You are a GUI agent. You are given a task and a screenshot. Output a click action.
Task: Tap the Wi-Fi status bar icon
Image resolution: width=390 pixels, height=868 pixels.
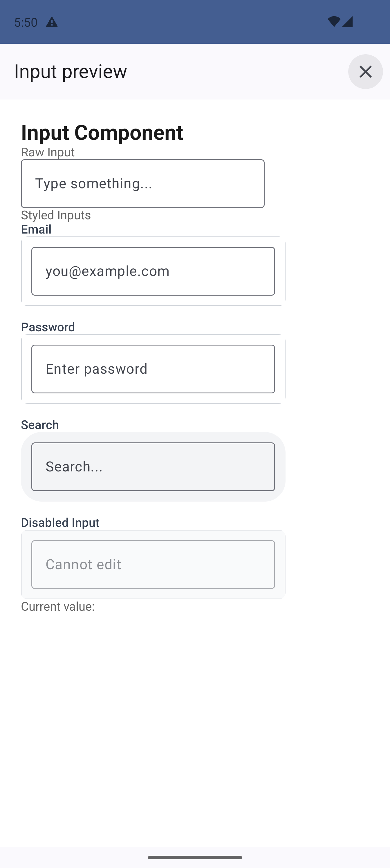tap(333, 21)
